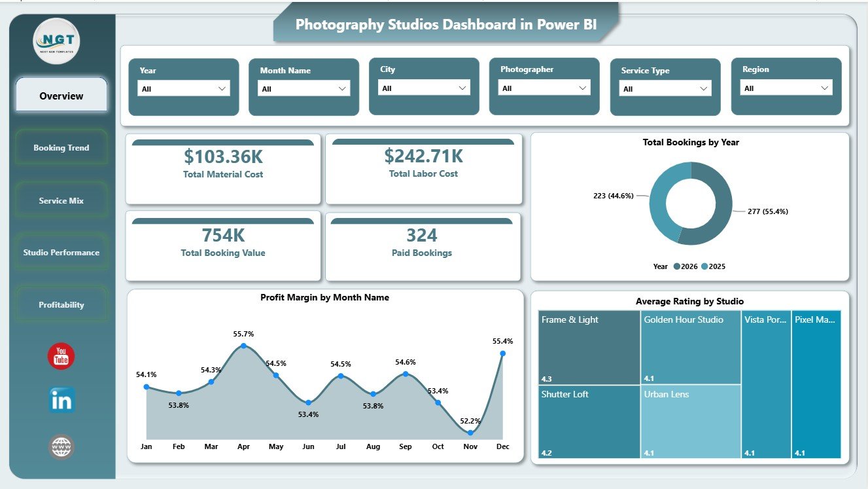Click the 324 paid bookings value
Viewport: 868px width, 489px height.
click(422, 235)
